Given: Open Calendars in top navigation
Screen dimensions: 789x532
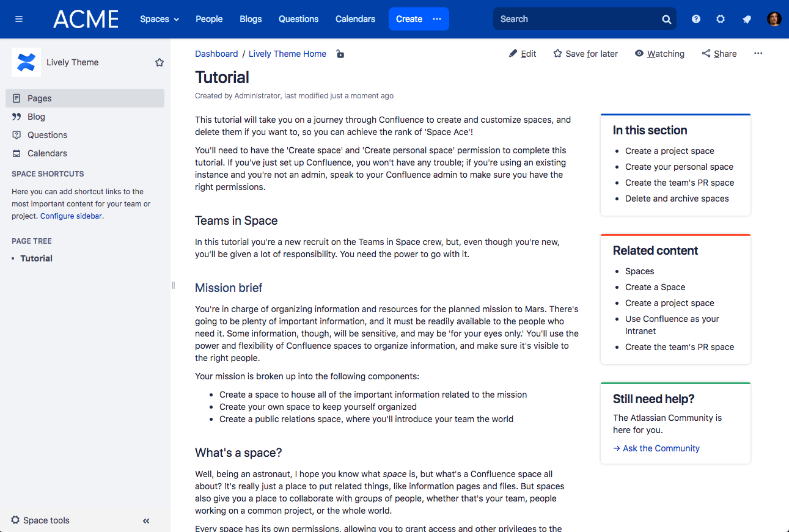Looking at the screenshot, I should (x=355, y=19).
